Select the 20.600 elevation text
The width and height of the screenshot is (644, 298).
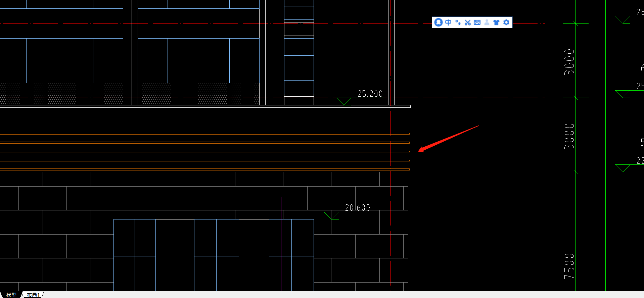[358, 208]
